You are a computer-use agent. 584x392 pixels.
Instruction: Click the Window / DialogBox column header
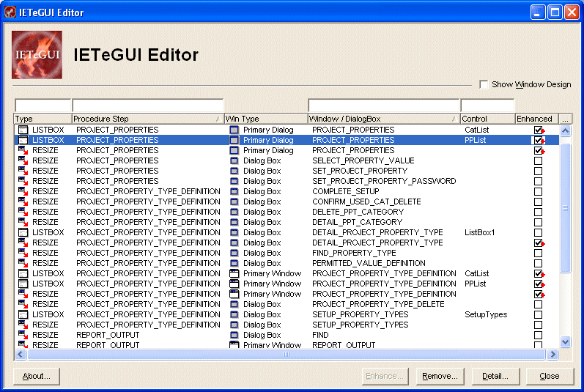coord(383,119)
